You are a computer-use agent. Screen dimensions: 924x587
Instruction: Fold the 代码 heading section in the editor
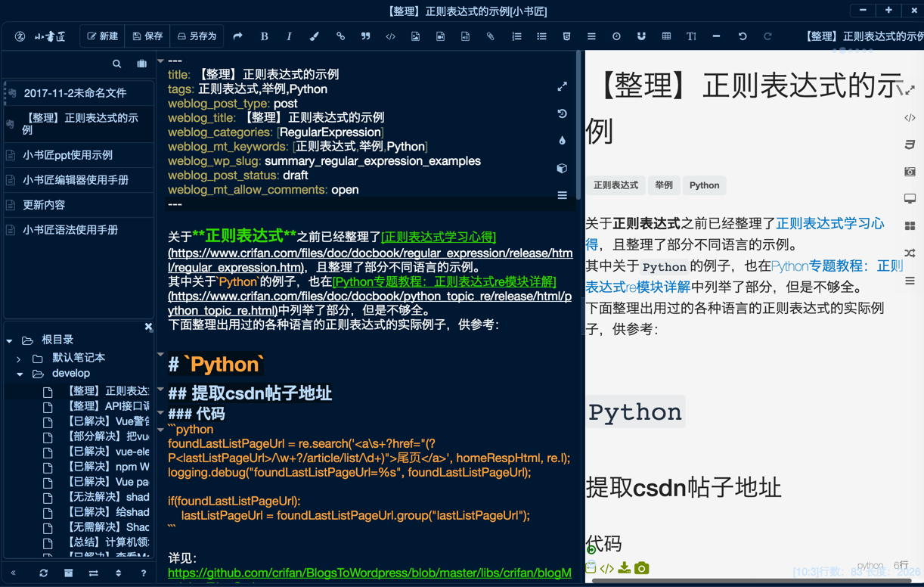160,413
